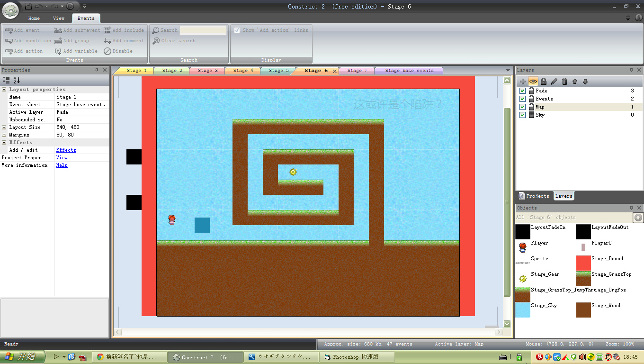
Task: Click the Add variable ribbon button
Action: coord(76,51)
